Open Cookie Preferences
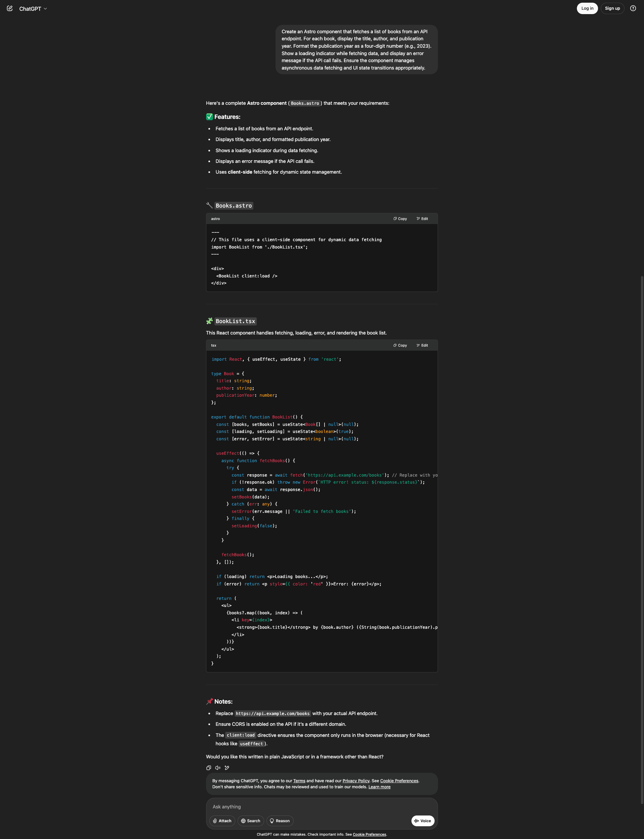The width and height of the screenshot is (644, 839). [399, 781]
